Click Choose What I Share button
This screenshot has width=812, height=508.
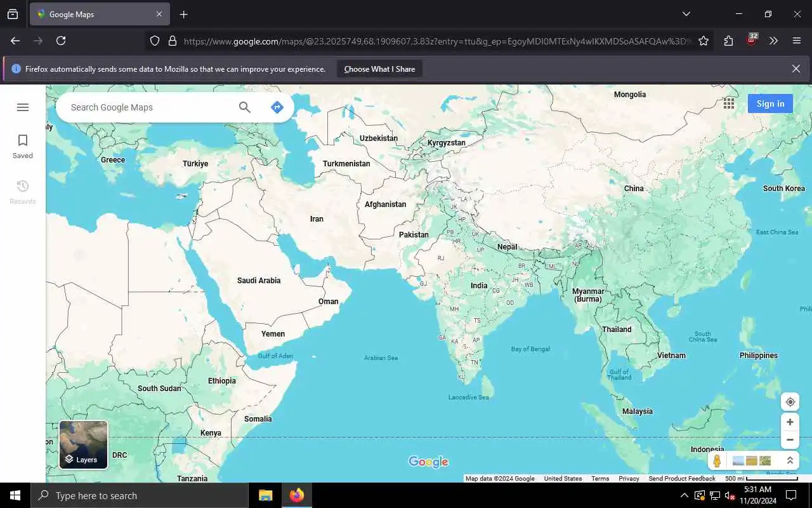(379, 69)
